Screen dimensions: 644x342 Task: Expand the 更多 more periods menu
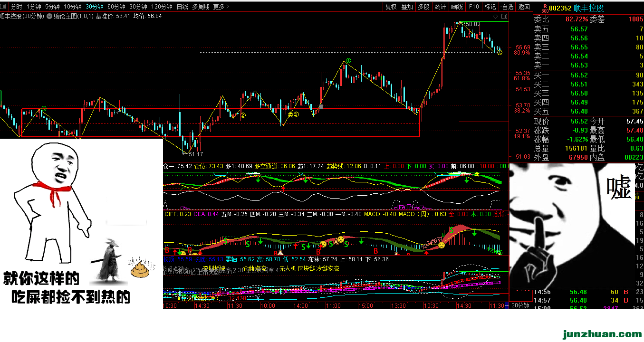pos(221,7)
